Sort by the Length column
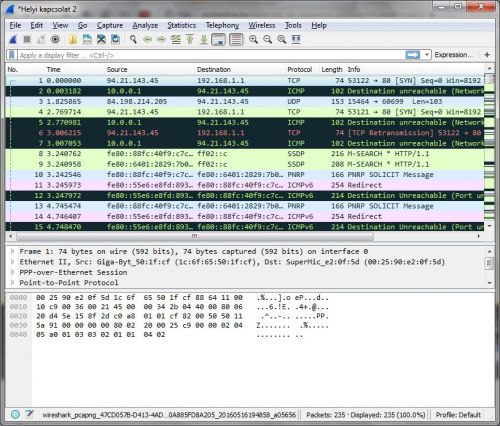 tap(332, 69)
